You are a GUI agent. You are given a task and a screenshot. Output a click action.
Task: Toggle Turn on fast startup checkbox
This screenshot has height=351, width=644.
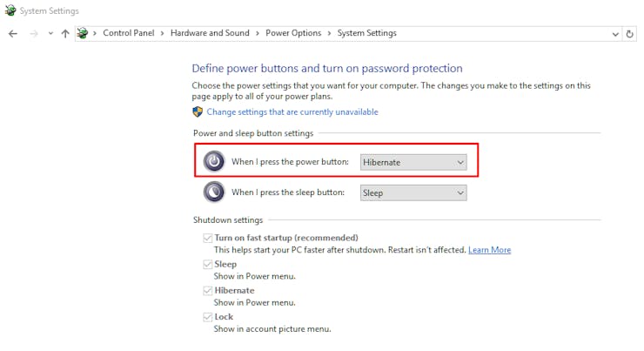[208, 238]
